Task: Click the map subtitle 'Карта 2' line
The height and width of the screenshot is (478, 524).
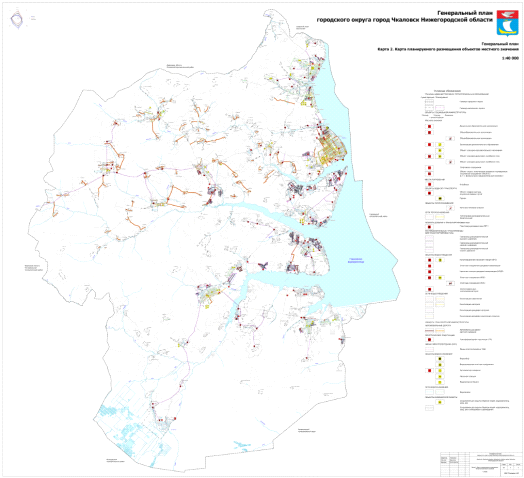Action: (x=448, y=49)
